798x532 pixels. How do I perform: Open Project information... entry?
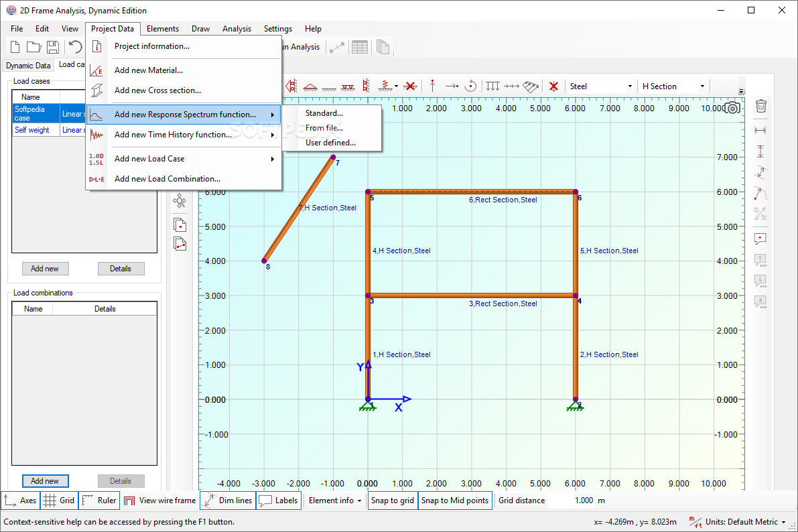tap(184, 46)
